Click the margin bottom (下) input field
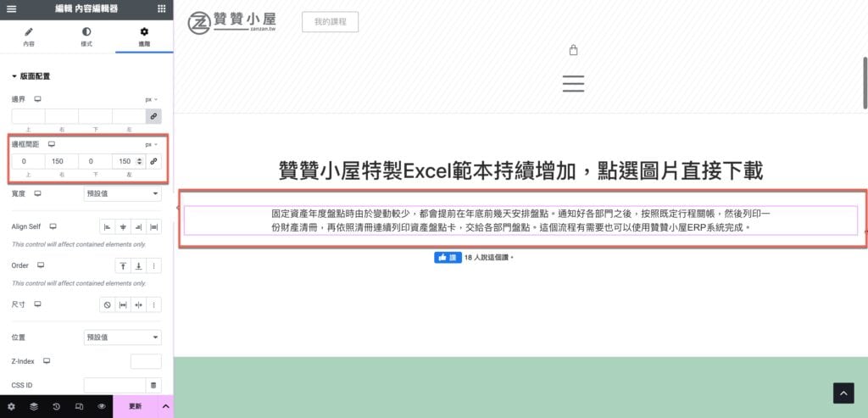 pyautogui.click(x=95, y=116)
